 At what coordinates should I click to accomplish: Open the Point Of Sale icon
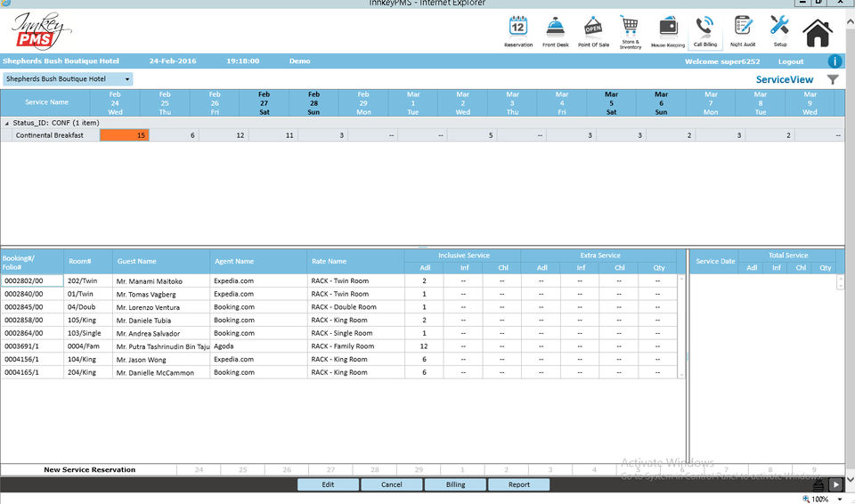click(593, 31)
